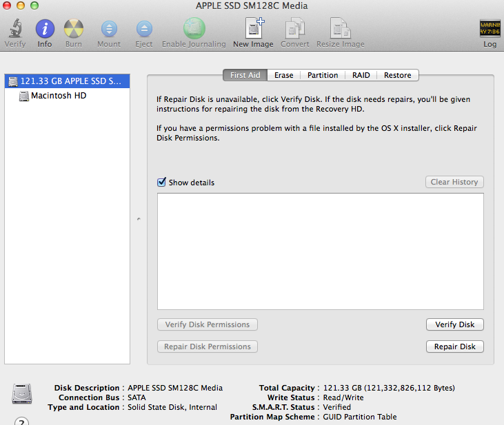Uncheck the Show details checkbox

161,182
